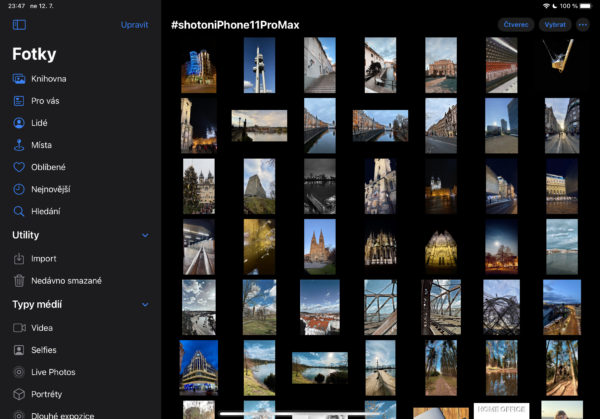Open the Nedávno smazané trash icon
Viewport: 600px width, 419px height.
click(19, 281)
